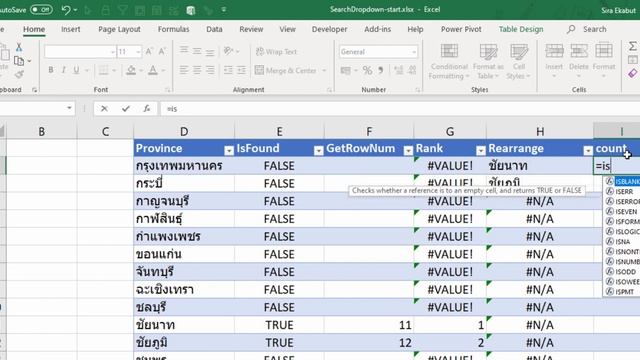Open the GetRowNum filter dropdown
The width and height of the screenshot is (640, 360).
408,151
